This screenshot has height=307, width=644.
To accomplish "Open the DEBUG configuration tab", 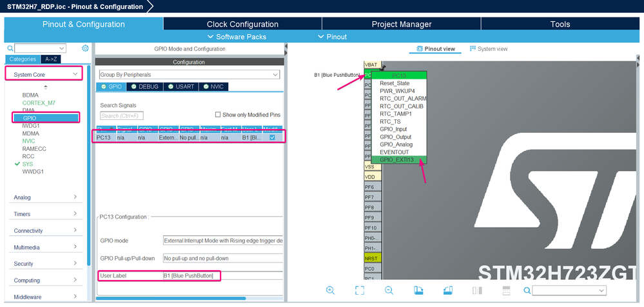I will point(144,86).
